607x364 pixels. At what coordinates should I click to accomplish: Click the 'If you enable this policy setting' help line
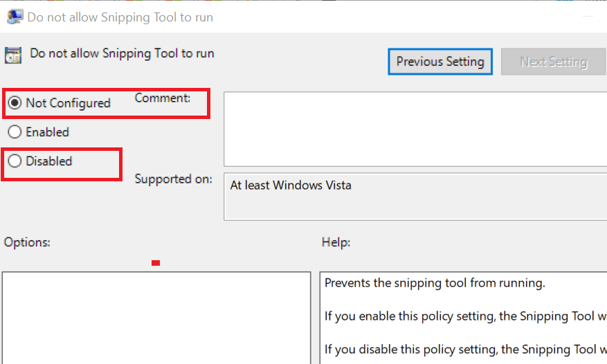(x=465, y=316)
